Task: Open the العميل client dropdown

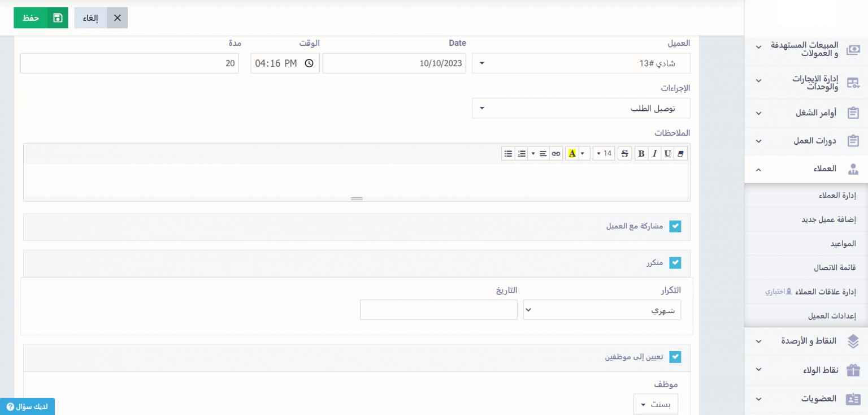Action: coord(581,63)
